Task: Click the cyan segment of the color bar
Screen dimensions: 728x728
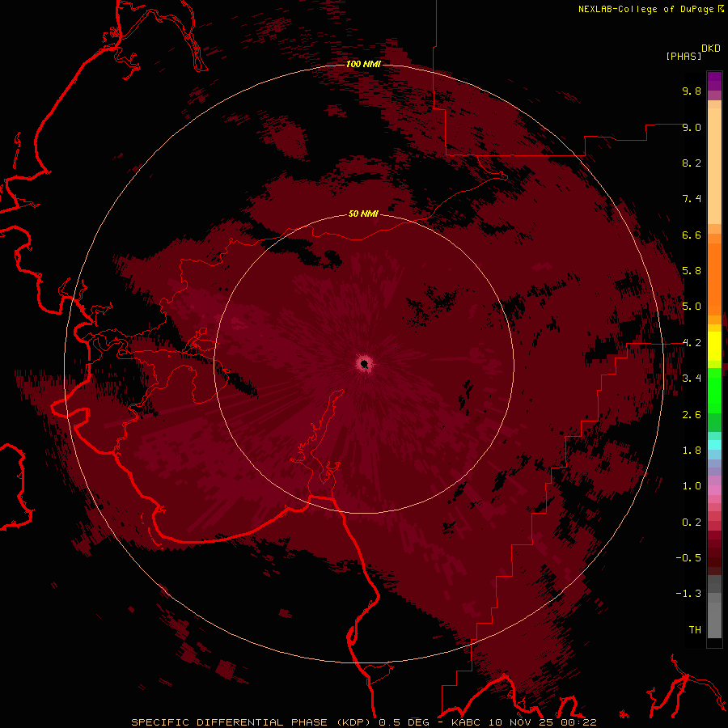Action: (714, 444)
